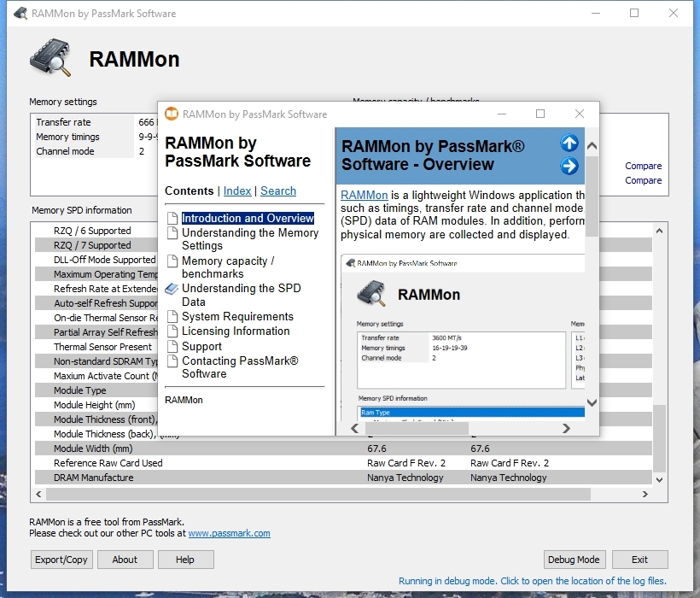Screen dimensions: 700x598
Task: Click the RAMMon memory chip logo icon
Action: coord(50,60)
